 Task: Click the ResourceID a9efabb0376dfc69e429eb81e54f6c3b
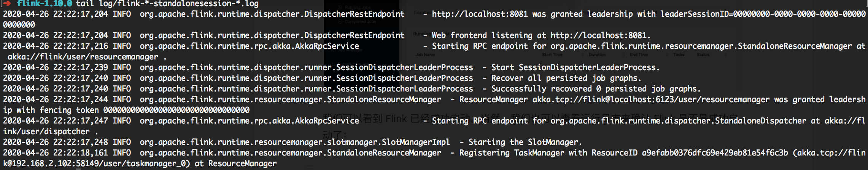(x=715, y=153)
